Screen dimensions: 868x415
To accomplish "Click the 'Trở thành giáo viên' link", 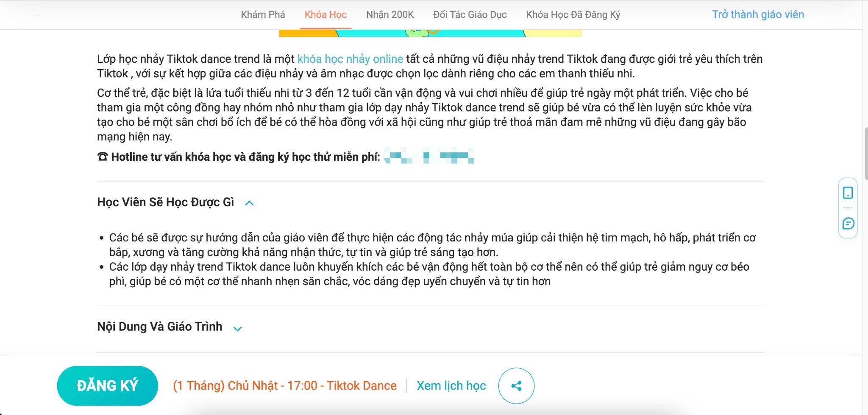I will tap(758, 14).
